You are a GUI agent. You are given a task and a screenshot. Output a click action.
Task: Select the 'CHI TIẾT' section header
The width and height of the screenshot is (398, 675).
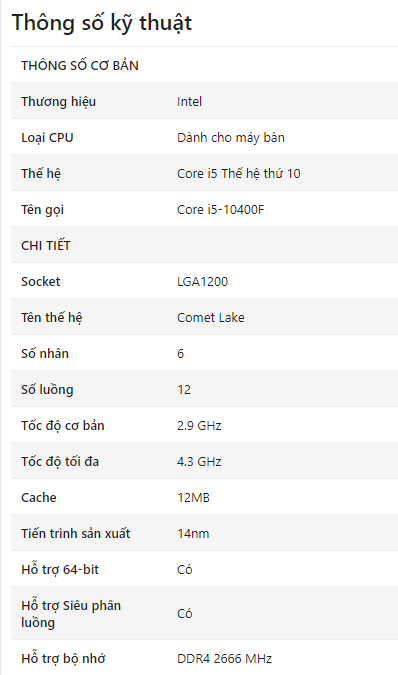[46, 245]
